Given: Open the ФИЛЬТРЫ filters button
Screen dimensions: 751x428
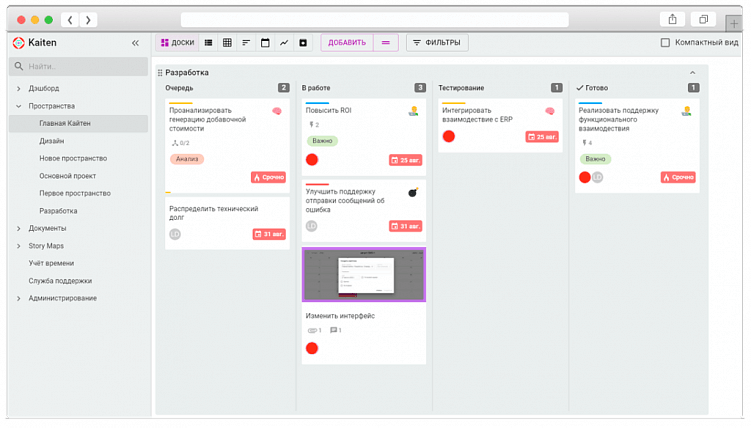Looking at the screenshot, I should [437, 43].
